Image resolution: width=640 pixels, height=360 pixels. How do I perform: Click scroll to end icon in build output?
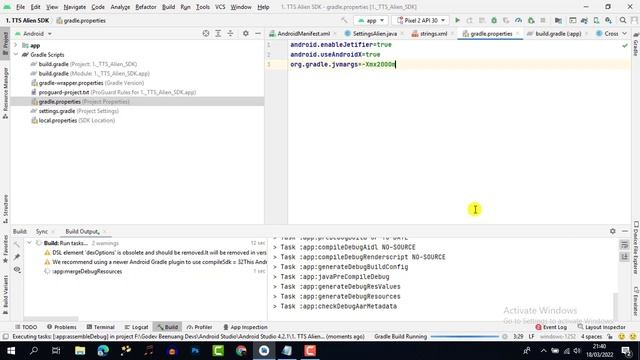[624, 257]
